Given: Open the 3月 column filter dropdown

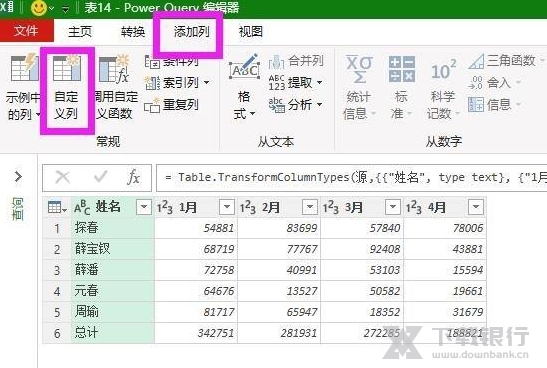Looking at the screenshot, I should click(x=393, y=207).
